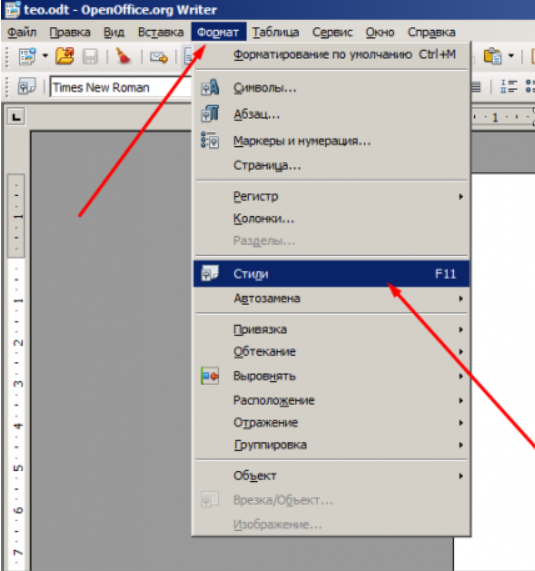
Task: Open the Сервис menu
Action: point(332,32)
